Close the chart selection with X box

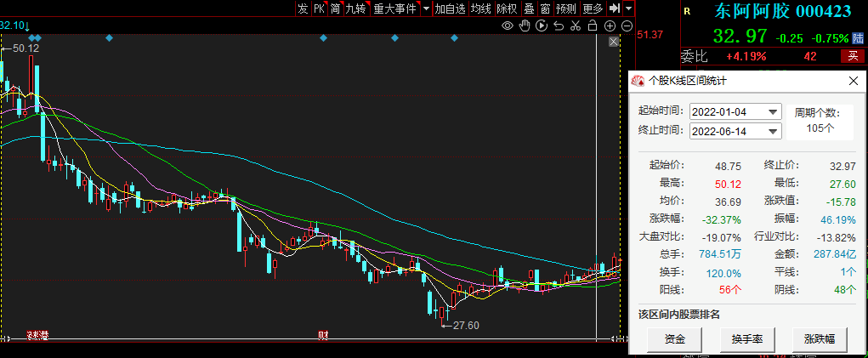click(x=613, y=42)
